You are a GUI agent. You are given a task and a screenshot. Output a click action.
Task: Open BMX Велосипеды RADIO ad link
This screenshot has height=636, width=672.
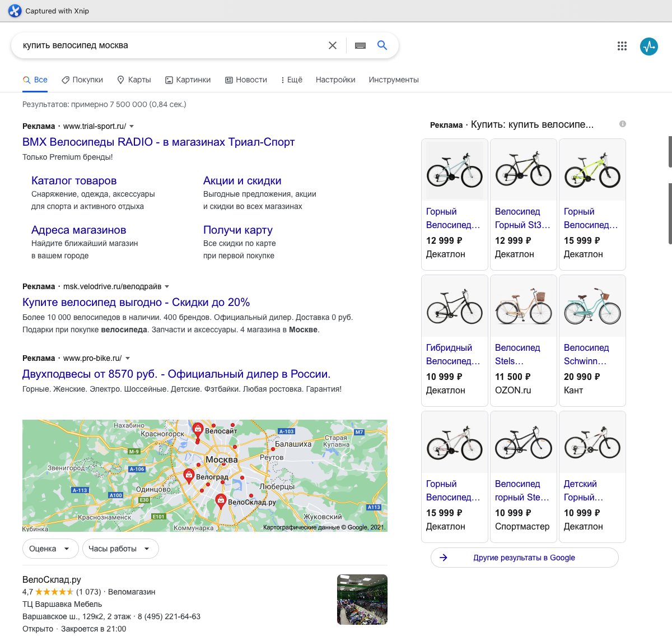click(158, 142)
